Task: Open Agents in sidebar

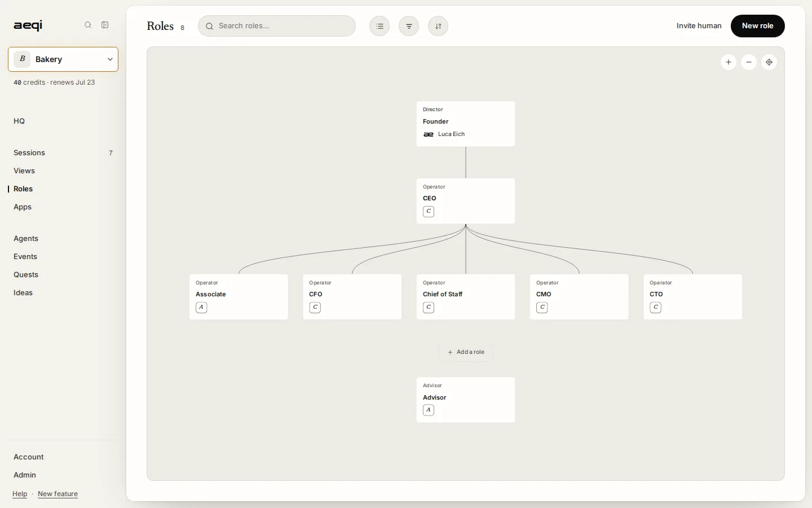Action: point(26,238)
